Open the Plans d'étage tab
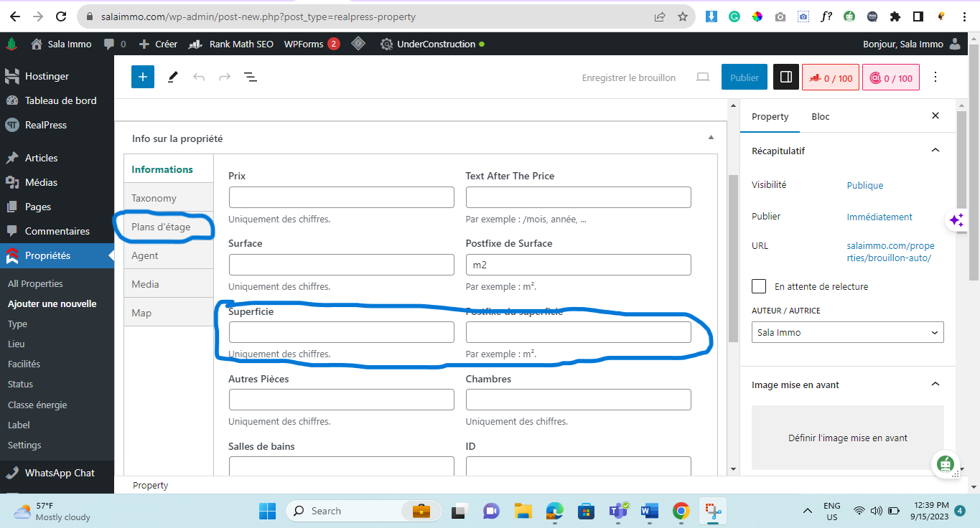Screen dimensions: 980x528 pos(168,227)
